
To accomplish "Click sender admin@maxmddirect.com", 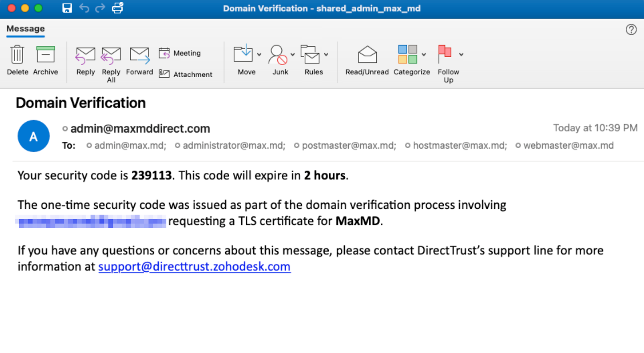I will tap(140, 129).
